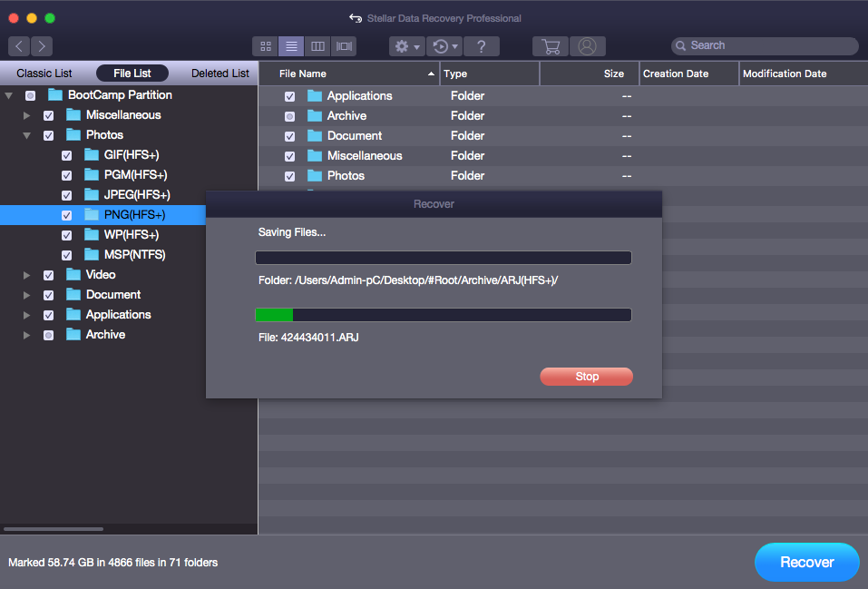The image size is (868, 589).
Task: Click the PGM(HFS+) folder icon
Action: pyautogui.click(x=92, y=174)
